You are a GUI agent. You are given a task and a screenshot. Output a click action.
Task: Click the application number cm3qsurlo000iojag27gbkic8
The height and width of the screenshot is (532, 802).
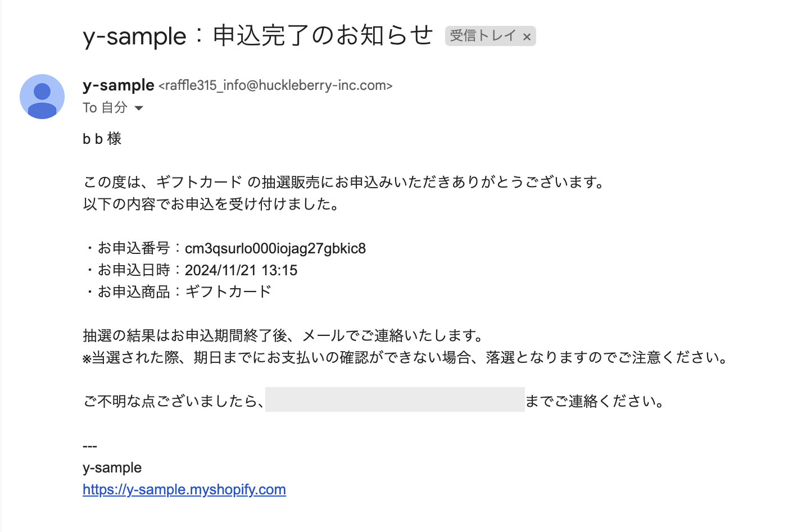tap(275, 248)
